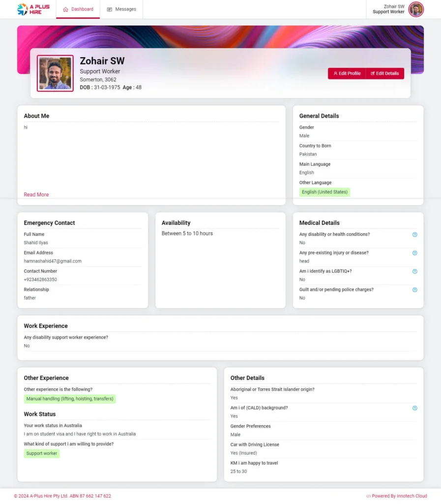Click help icon next to CALD background
The height and width of the screenshot is (504, 441).
pyautogui.click(x=414, y=408)
